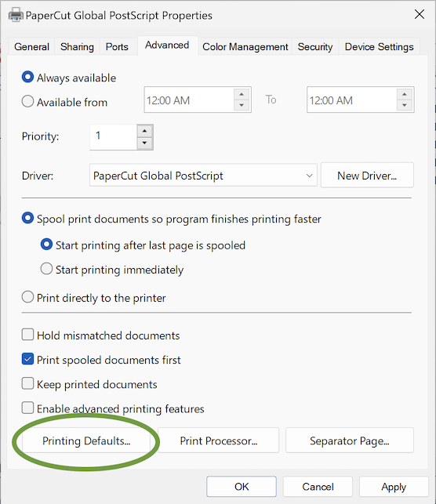Go to the Sharing tab

click(77, 47)
